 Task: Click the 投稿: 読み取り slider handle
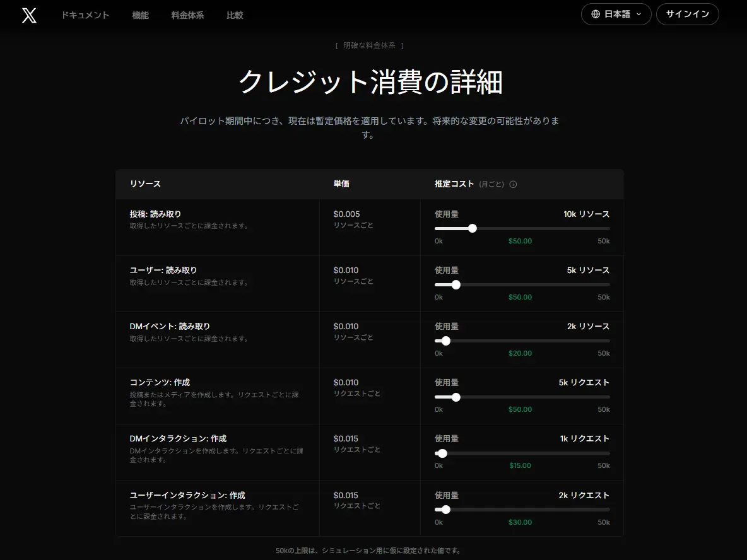coord(472,228)
